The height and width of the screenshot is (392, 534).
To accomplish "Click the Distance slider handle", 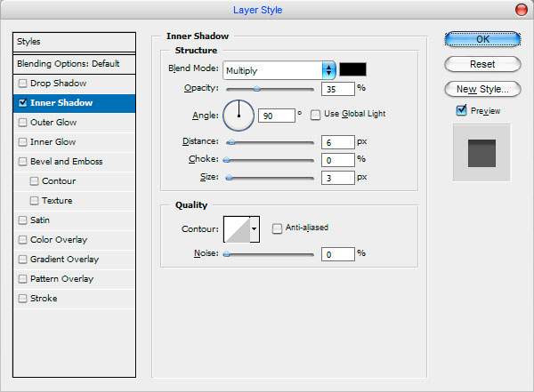I will pos(231,142).
